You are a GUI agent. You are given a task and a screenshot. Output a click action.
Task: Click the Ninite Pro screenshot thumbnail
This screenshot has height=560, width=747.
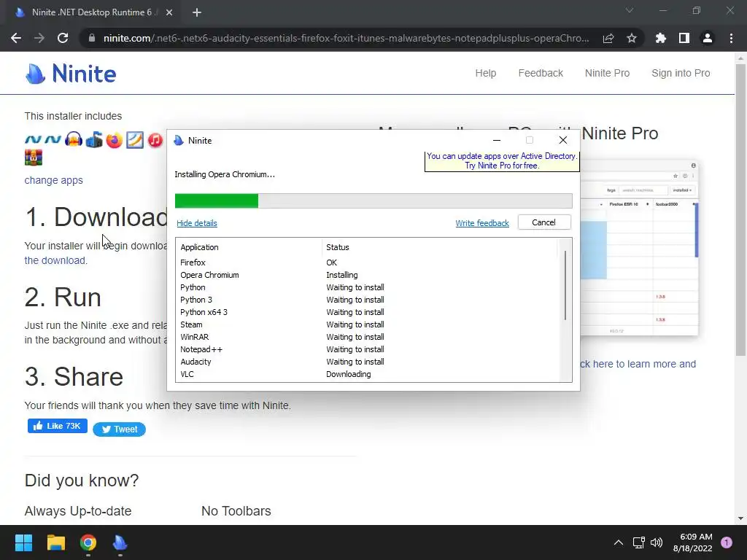click(x=639, y=248)
